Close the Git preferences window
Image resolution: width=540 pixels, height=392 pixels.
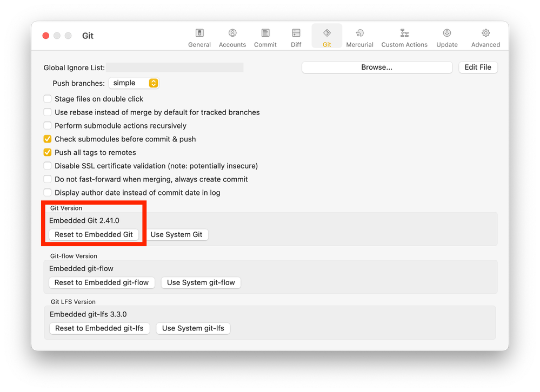46,36
